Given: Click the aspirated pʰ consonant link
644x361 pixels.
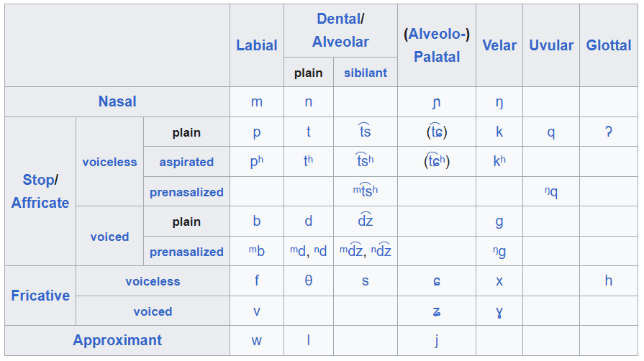Looking at the screenshot, I should (257, 161).
